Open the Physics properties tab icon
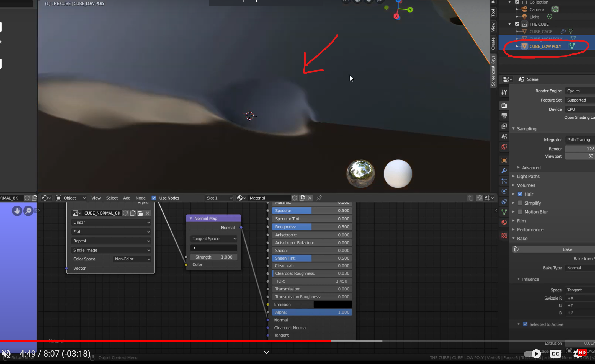Screen dimensions: 595x364 point(504,191)
